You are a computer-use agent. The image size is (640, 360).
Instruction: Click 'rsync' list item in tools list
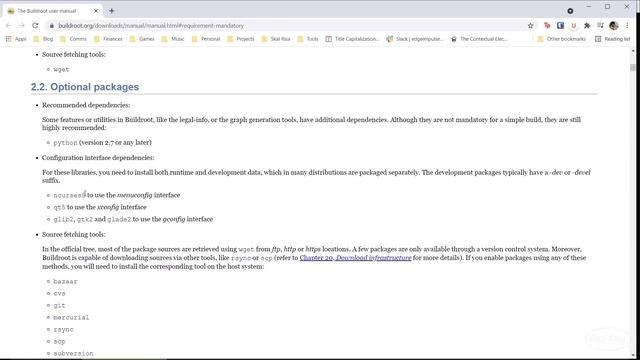point(63,329)
